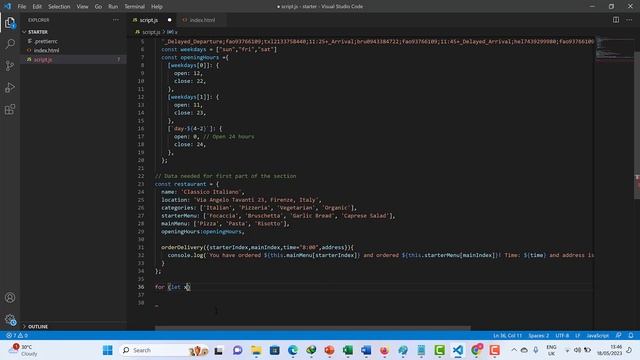The image size is (640, 360).
Task: Open File Explorer from the taskbar
Action: (256, 350)
